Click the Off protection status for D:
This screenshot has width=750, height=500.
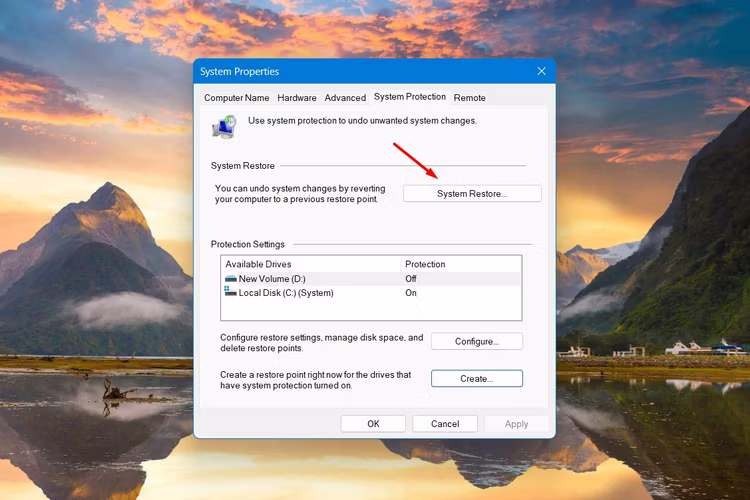(x=410, y=278)
